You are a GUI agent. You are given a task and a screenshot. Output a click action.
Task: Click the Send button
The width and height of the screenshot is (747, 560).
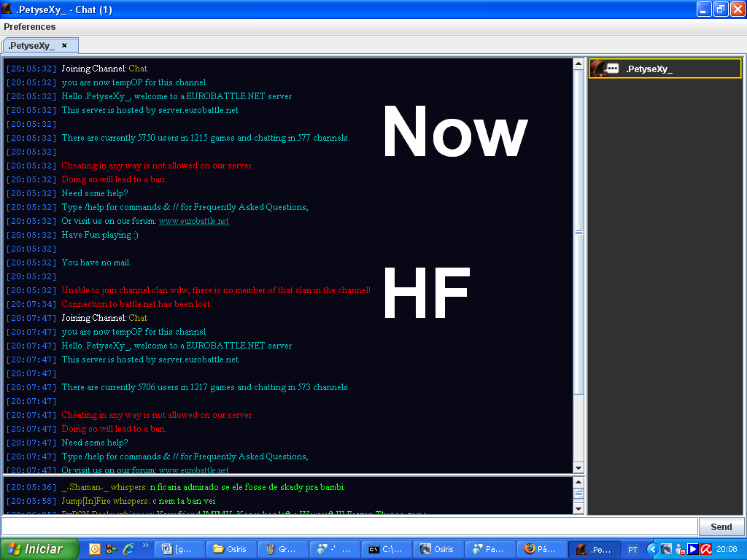[721, 526]
